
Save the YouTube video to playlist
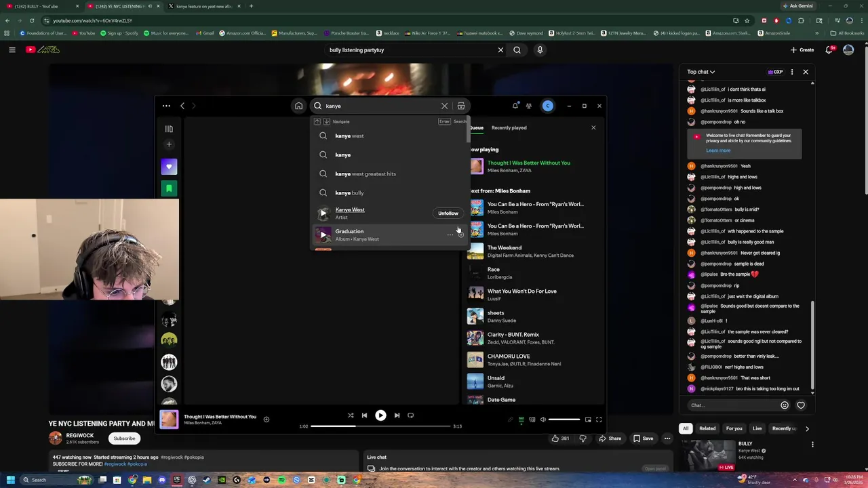[643, 439]
